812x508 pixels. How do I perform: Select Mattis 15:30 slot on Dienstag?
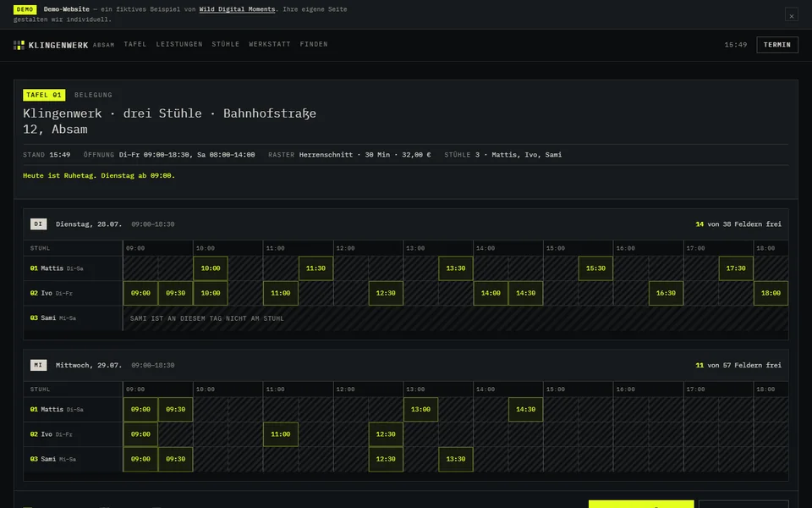595,268
